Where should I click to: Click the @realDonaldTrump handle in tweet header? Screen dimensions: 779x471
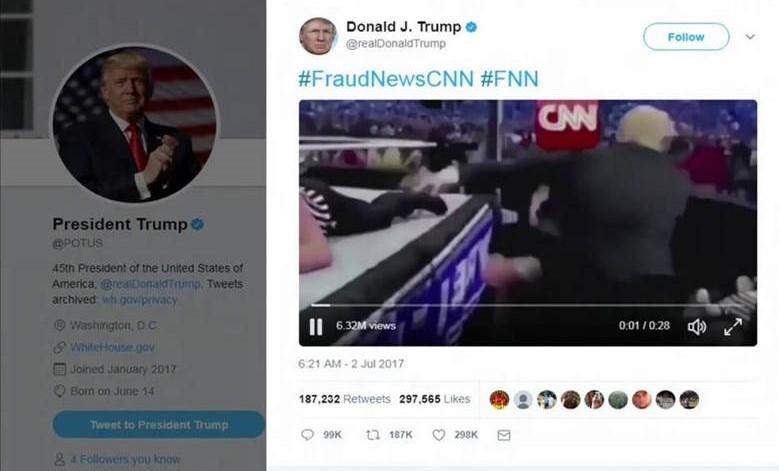[x=395, y=44]
